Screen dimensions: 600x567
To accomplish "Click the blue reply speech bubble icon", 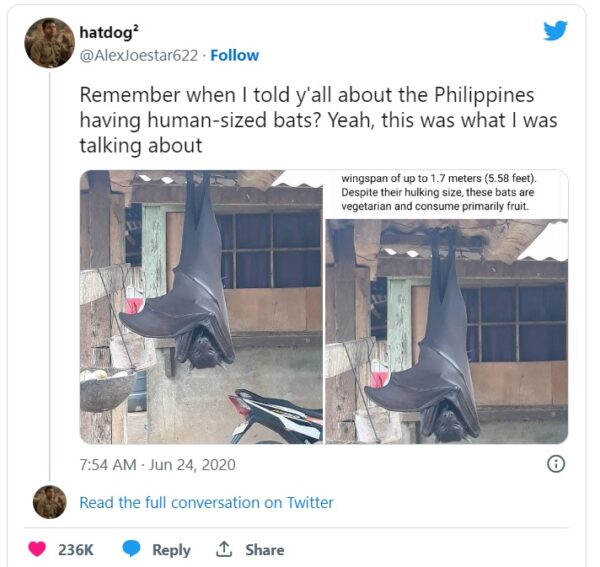I will click(x=131, y=549).
